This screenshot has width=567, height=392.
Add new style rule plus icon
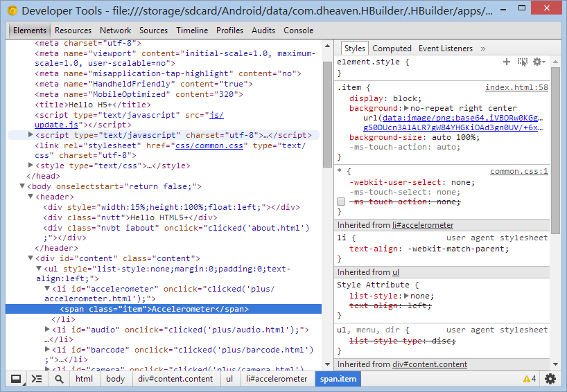tap(507, 62)
